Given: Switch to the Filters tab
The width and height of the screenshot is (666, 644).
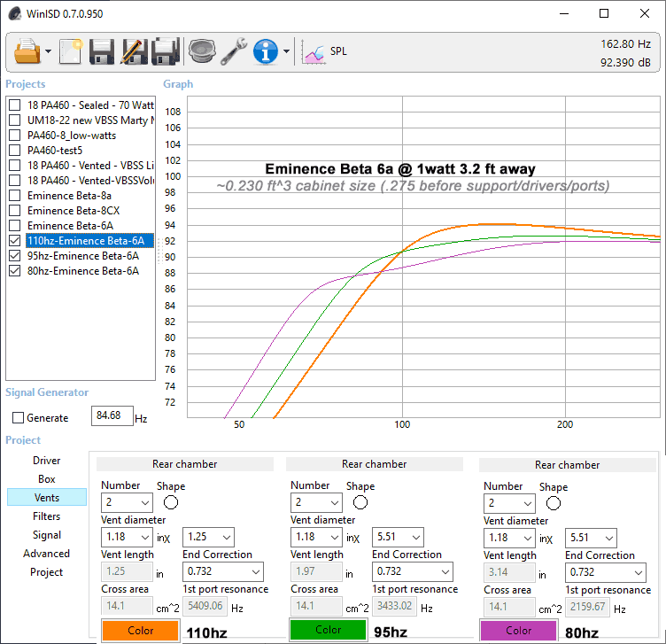Looking at the screenshot, I should [x=47, y=516].
